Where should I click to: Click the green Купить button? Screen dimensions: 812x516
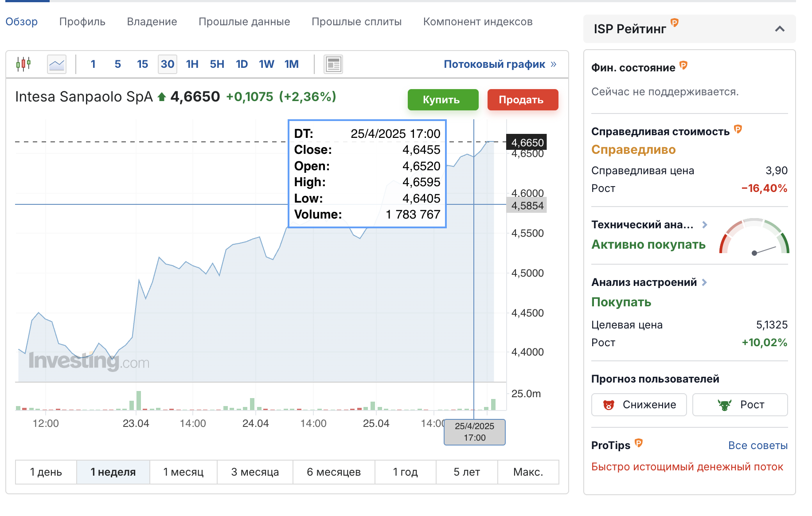[443, 100]
